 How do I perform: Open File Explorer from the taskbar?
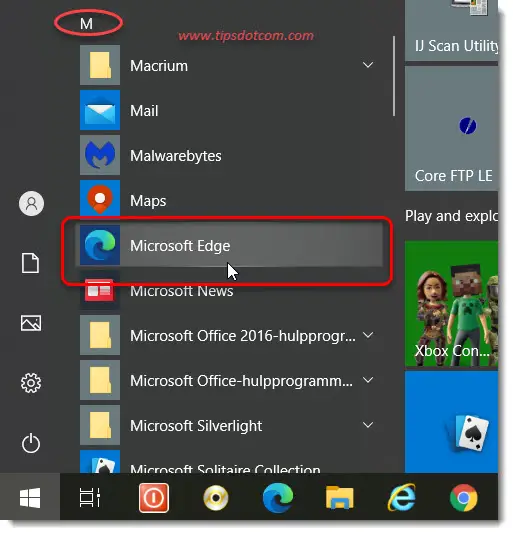340,498
